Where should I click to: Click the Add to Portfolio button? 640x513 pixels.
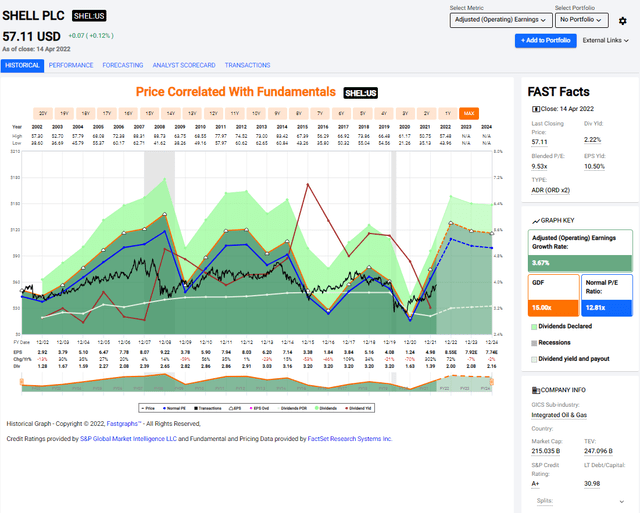click(x=546, y=40)
